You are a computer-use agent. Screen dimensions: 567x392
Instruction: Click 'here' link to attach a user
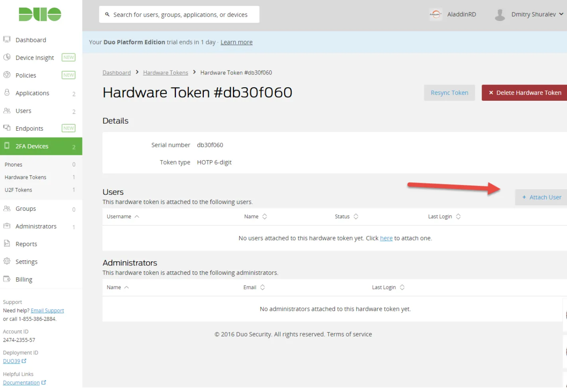pyautogui.click(x=386, y=238)
